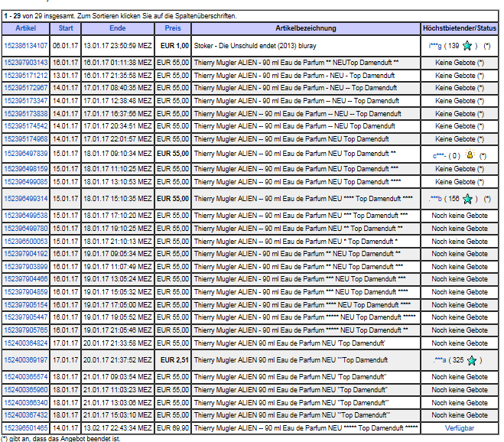The image size is (504, 442).
Task: Open article link of the EUR 69,90 row
Action: 26,428
